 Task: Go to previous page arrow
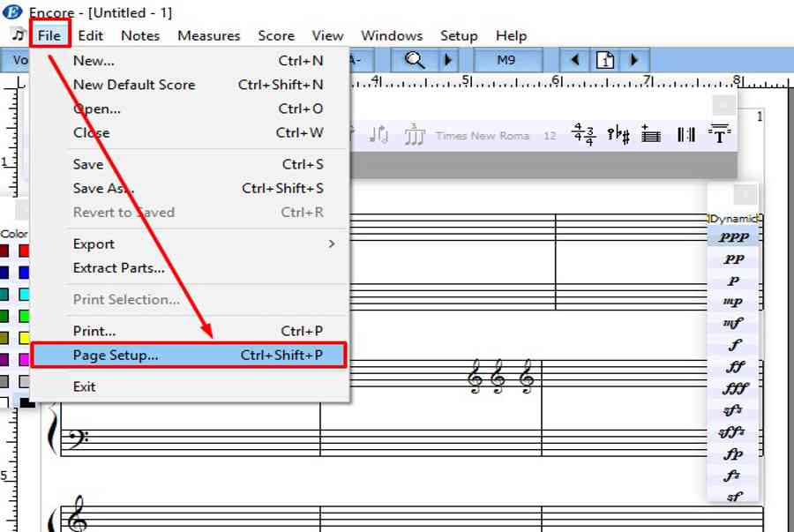pos(576,60)
